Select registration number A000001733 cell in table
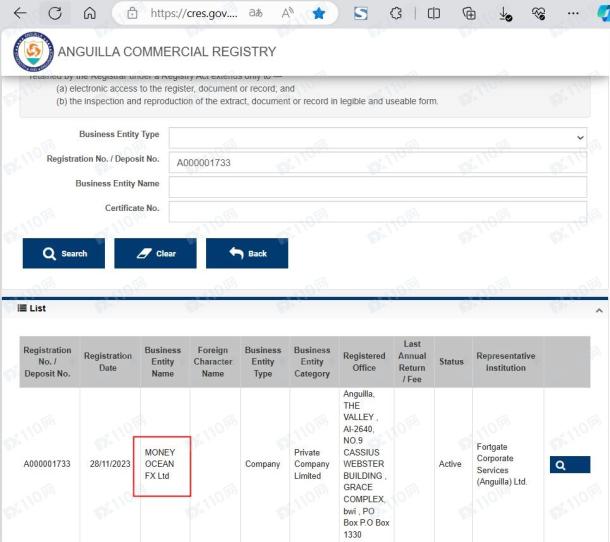The height and width of the screenshot is (542, 610). click(47, 464)
